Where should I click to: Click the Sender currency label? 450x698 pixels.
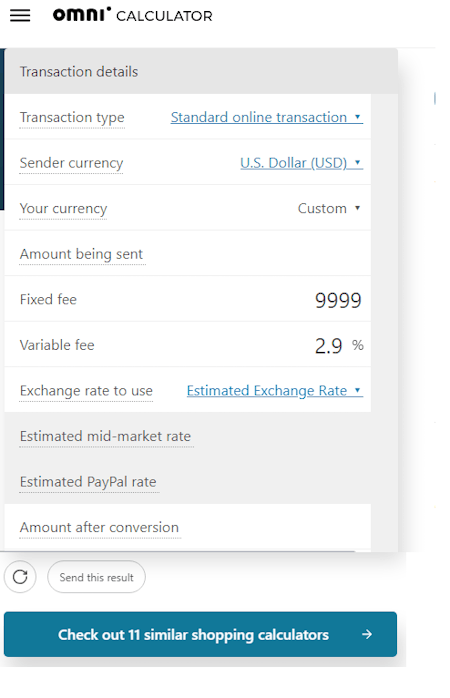[x=71, y=163]
